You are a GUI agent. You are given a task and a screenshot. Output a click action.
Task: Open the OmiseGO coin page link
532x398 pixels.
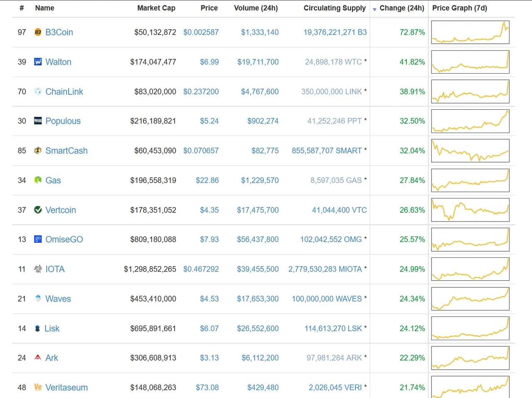(64, 239)
